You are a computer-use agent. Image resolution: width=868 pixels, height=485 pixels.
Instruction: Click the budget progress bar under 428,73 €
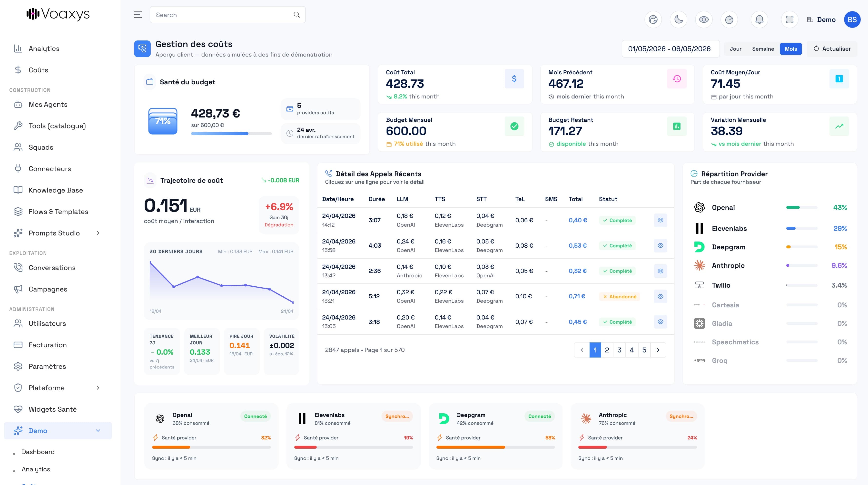(231, 134)
